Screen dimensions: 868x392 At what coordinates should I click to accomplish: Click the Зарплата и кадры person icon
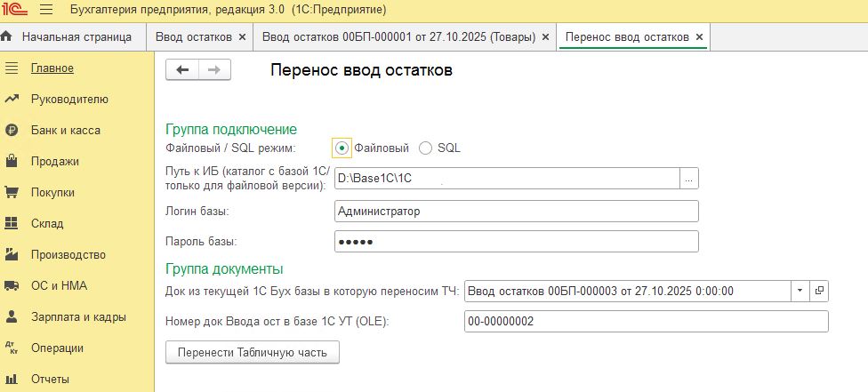click(x=12, y=316)
